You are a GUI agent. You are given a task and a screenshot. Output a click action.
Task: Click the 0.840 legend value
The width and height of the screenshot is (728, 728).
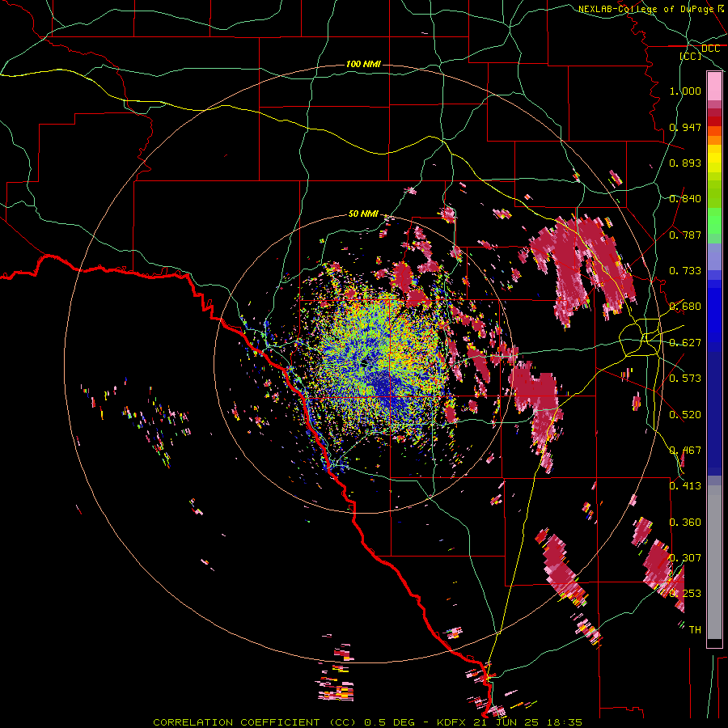coord(685,199)
